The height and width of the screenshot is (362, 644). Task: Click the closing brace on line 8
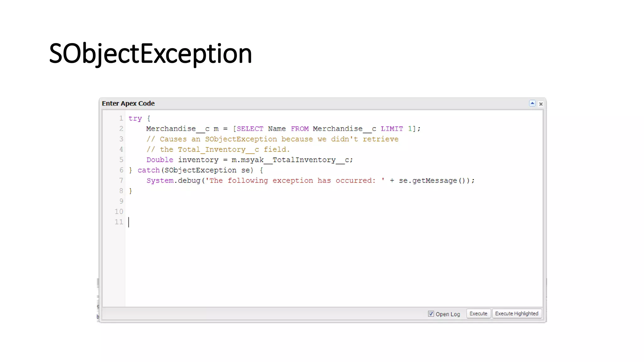click(130, 191)
